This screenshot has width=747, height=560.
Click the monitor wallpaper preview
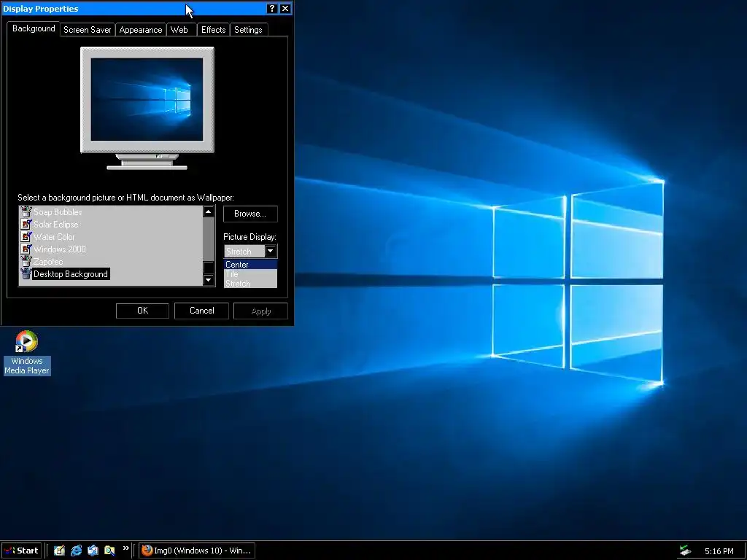pyautogui.click(x=147, y=99)
